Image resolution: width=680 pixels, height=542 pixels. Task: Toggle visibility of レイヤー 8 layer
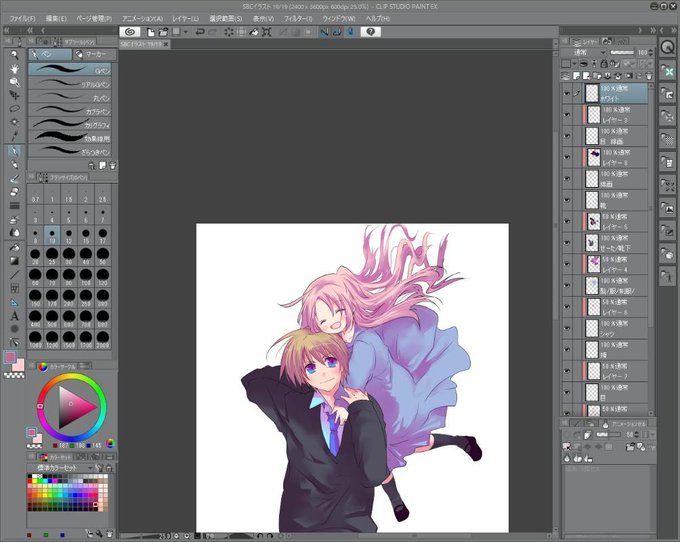coord(567,157)
